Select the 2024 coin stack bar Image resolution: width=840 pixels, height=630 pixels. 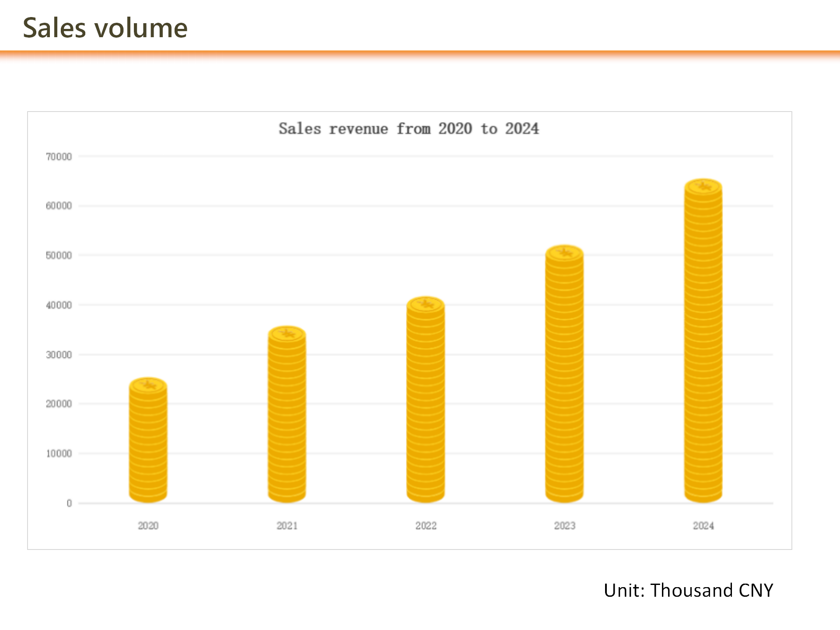(x=703, y=340)
